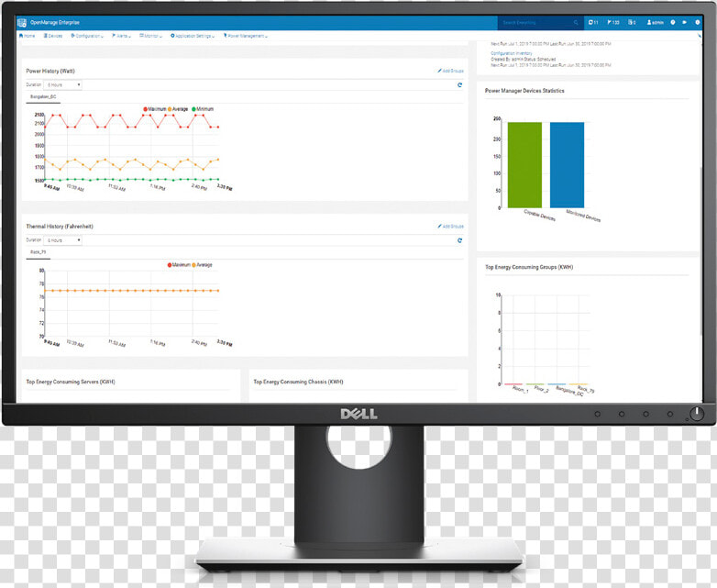Viewport: 717px width, 588px height.
Task: Click the Rack_79 axis label in groups chart
Action: [586, 390]
